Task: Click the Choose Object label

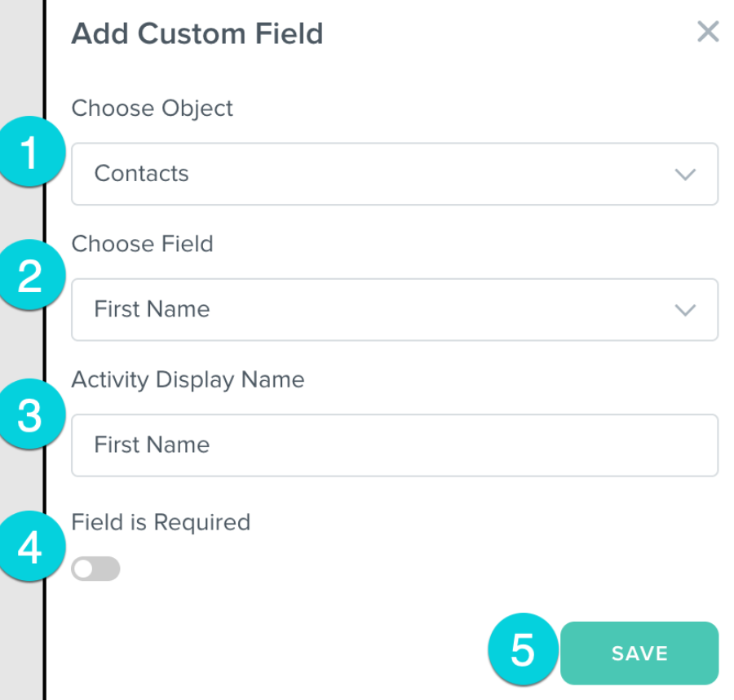Action: [153, 109]
